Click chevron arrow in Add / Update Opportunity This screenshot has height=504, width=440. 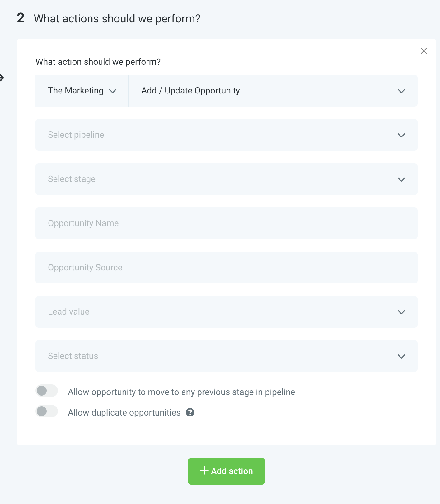[x=401, y=91]
